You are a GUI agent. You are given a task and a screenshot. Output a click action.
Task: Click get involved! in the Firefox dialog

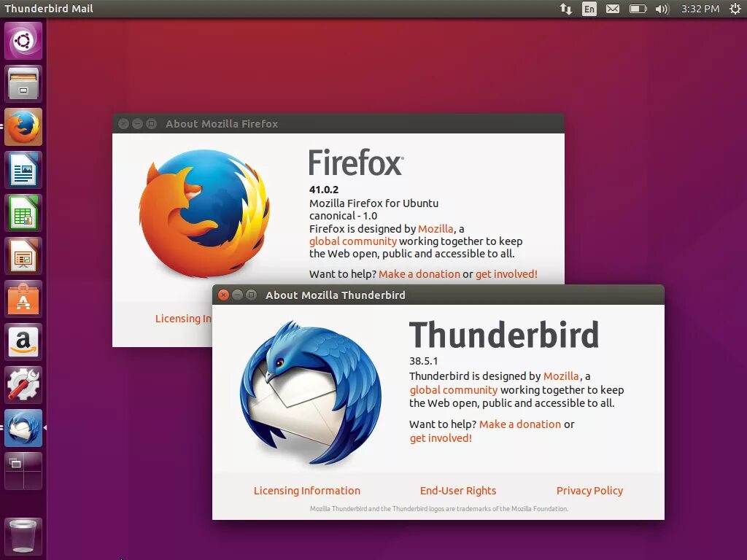pyautogui.click(x=506, y=274)
